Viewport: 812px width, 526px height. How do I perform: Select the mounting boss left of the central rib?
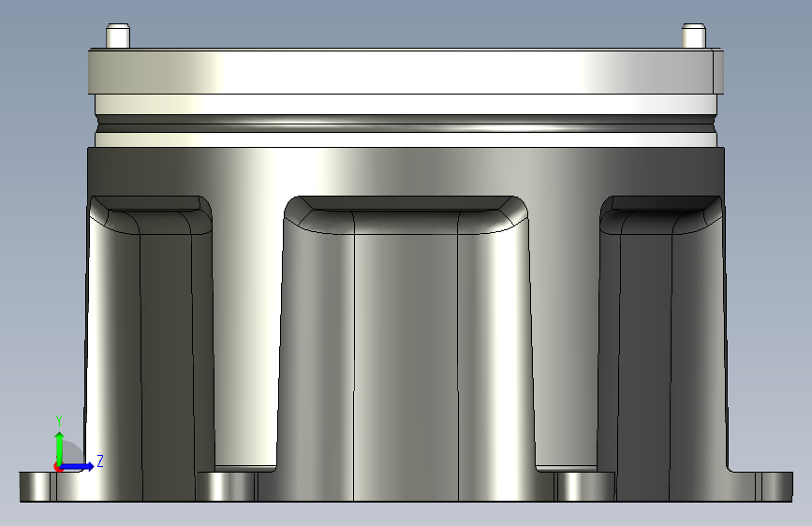[x=226, y=487]
